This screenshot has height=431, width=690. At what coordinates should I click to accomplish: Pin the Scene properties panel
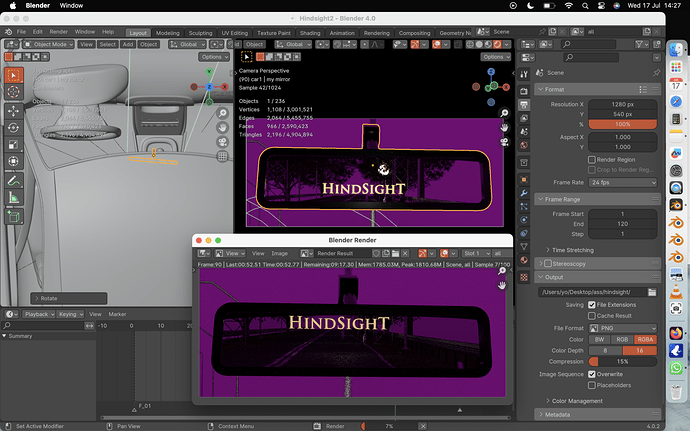[657, 73]
